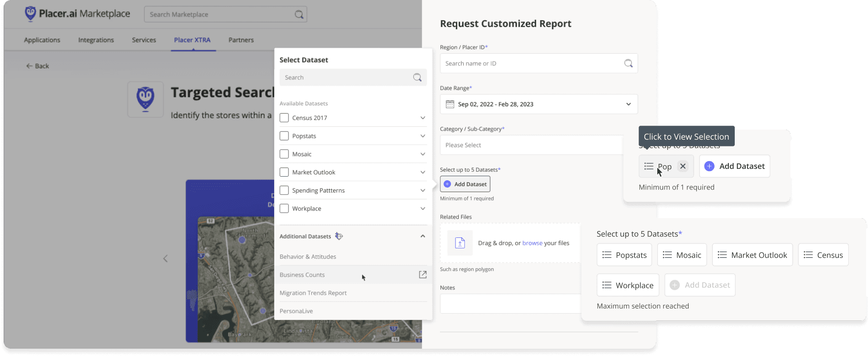The image size is (868, 356).
Task: Click the search icon in Region / Placer ID field
Action: tap(628, 63)
